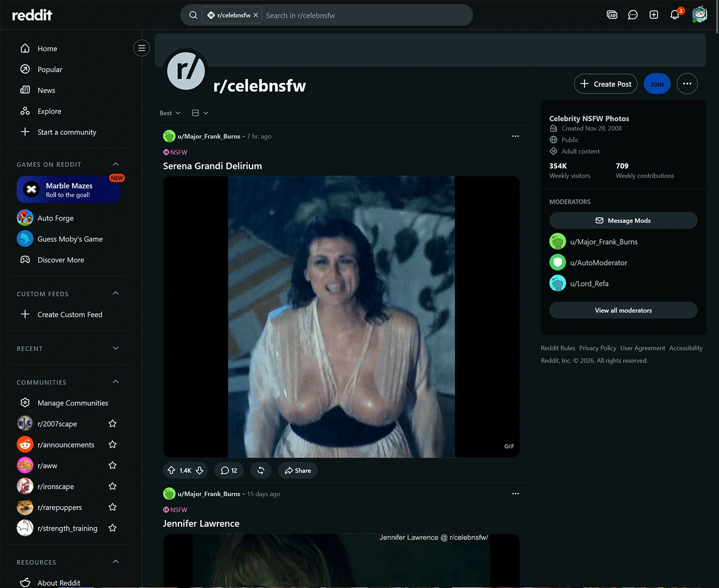Click the search magnifier icon
The width and height of the screenshot is (719, 588).
[193, 15]
